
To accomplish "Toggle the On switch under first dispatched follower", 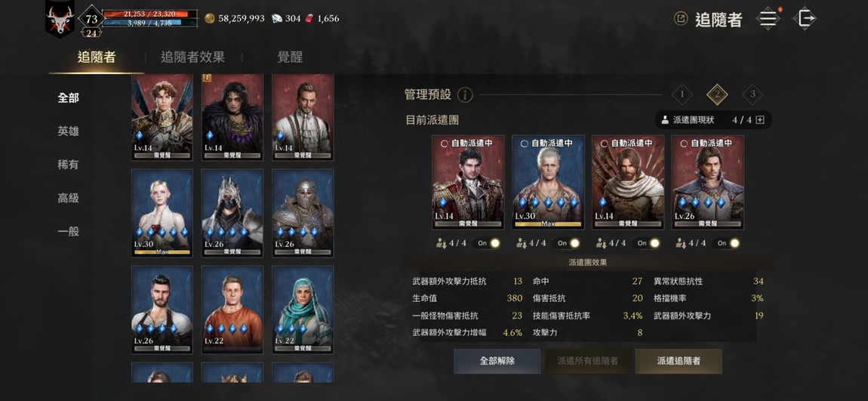I will click(x=487, y=243).
